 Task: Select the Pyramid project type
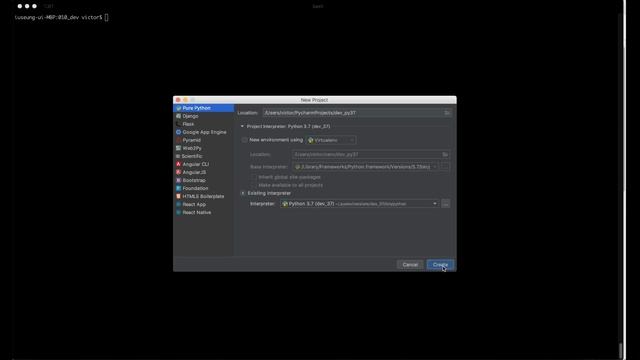203,140
